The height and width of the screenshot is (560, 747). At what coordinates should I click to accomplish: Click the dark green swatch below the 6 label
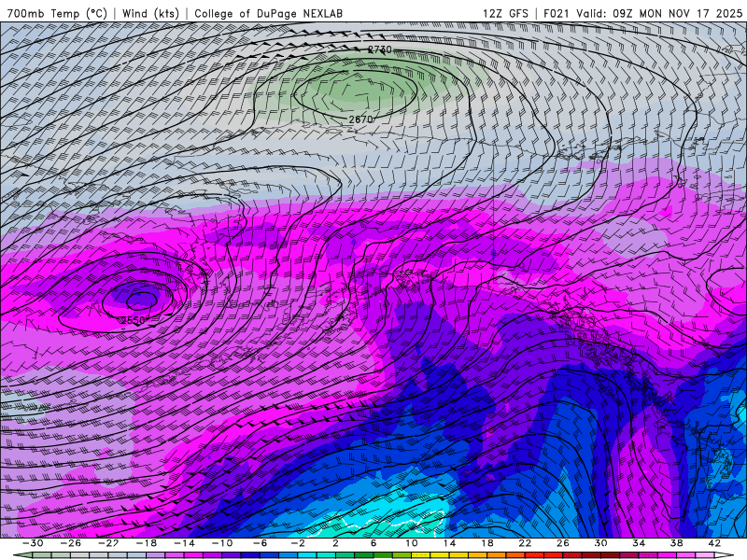pyautogui.click(x=364, y=555)
